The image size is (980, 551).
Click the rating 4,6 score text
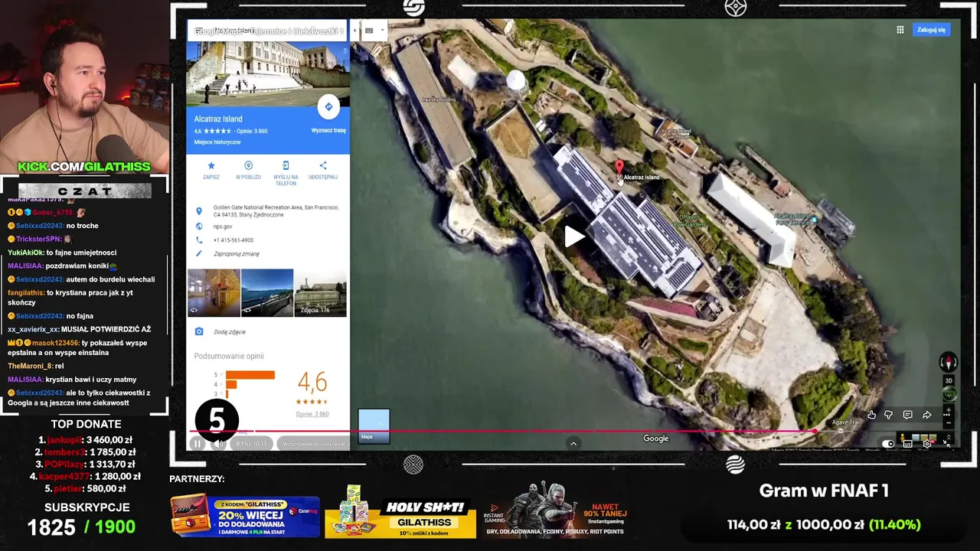pyautogui.click(x=312, y=382)
